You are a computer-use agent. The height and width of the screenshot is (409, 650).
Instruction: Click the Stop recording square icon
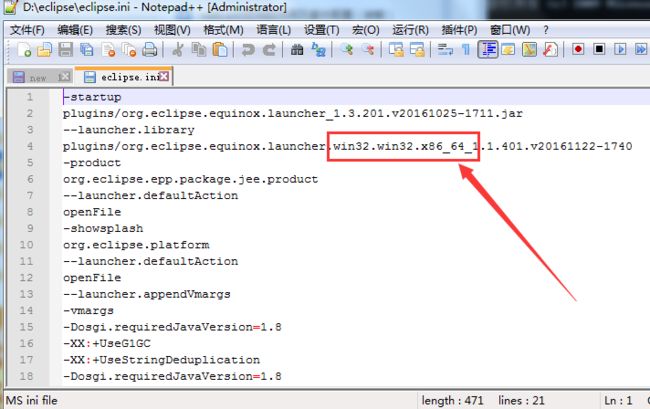[x=599, y=50]
